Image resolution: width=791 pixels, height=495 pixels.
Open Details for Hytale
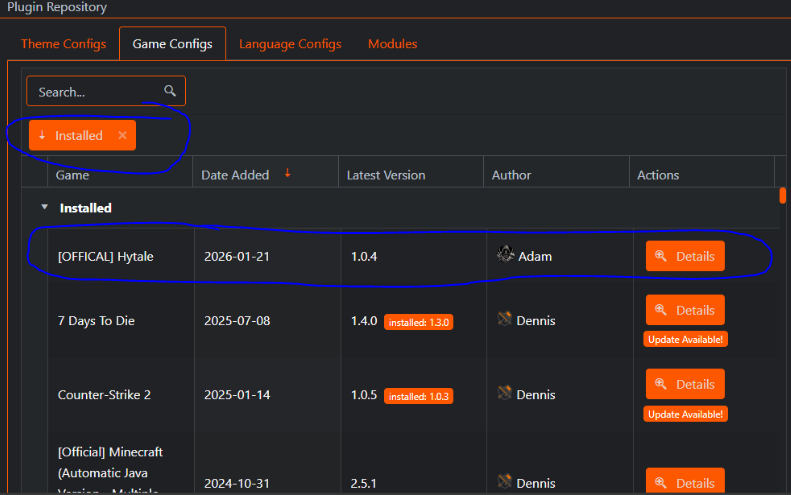685,256
